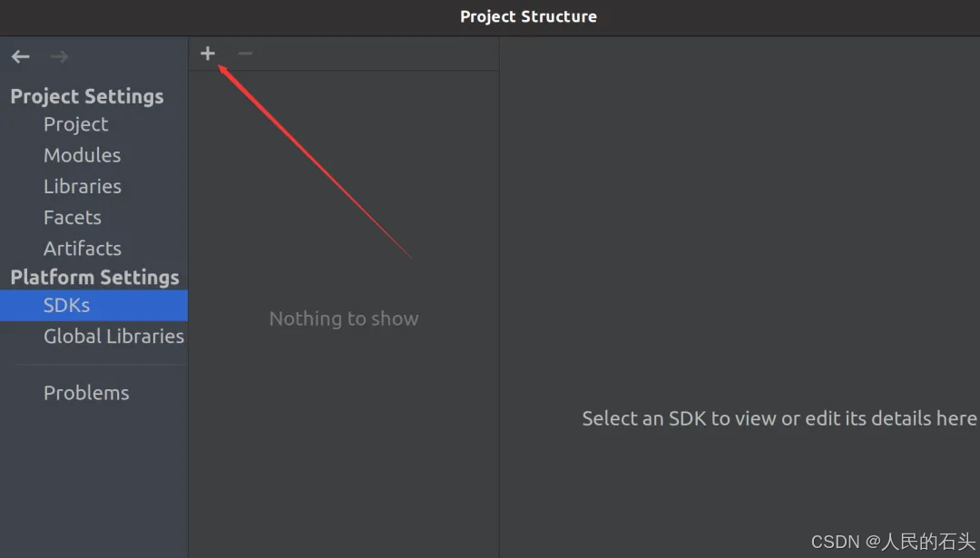Click the toolbar area above the SDK list
The height and width of the screenshot is (558, 980).
363,54
